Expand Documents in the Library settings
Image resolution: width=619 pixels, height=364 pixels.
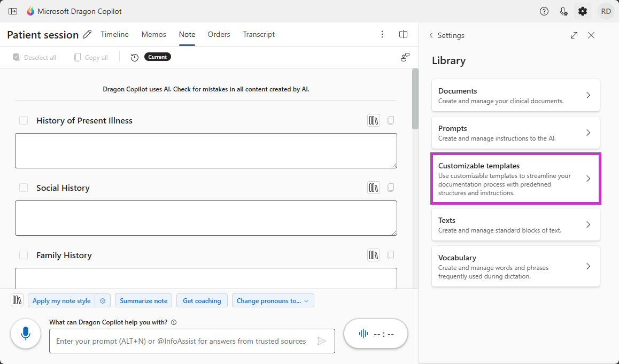(x=515, y=95)
